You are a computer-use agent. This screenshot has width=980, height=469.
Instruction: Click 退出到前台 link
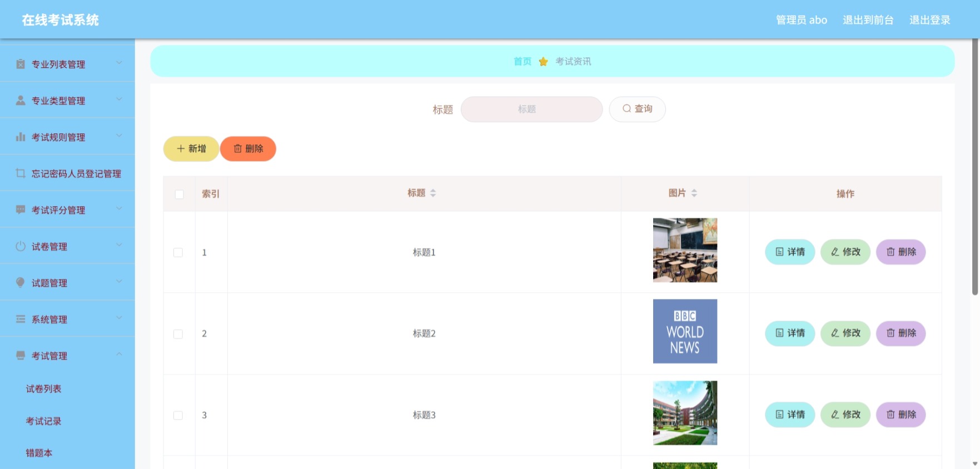coord(868,20)
